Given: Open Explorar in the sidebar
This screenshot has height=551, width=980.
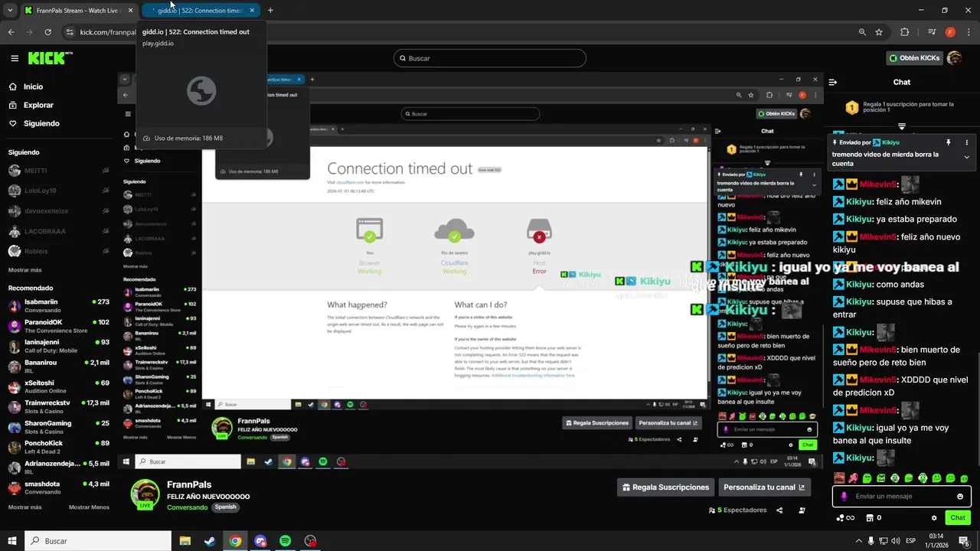Looking at the screenshot, I should tap(38, 105).
